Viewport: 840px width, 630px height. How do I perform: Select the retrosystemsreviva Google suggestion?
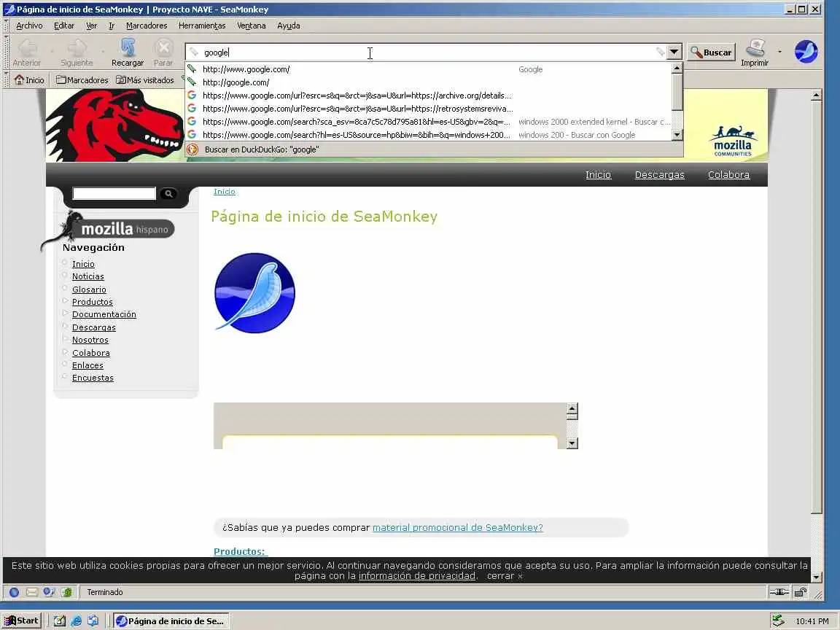(428, 109)
